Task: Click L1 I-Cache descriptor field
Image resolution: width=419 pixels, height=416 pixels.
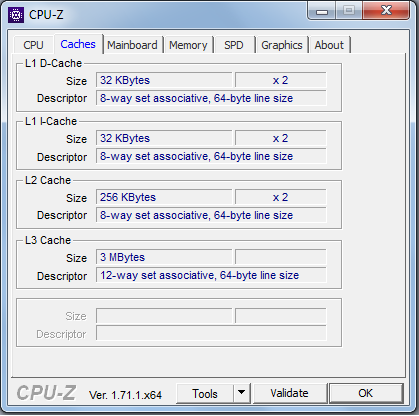Action: [x=211, y=156]
